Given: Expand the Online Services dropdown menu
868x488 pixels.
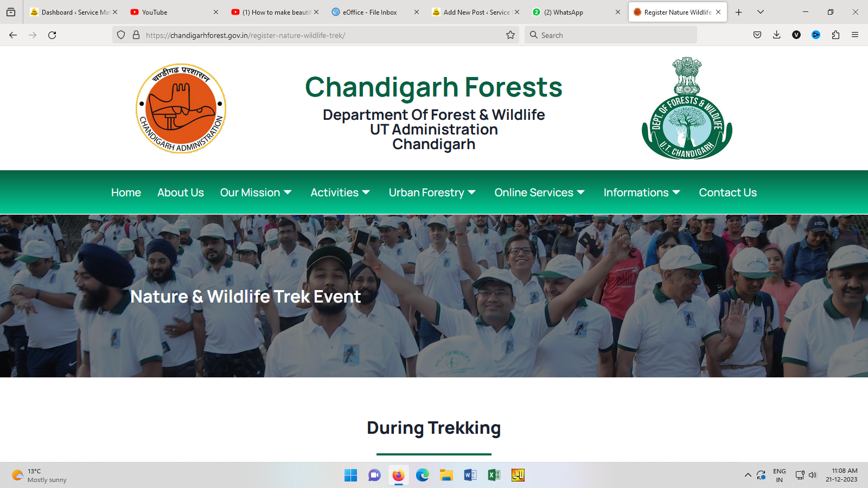Looking at the screenshot, I should coord(540,192).
